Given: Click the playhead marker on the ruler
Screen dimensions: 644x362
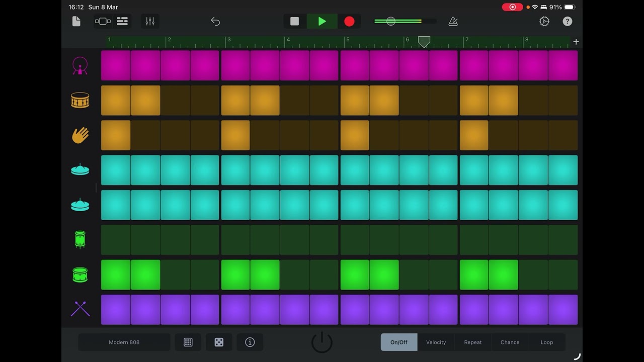Looking at the screenshot, I should 424,42.
